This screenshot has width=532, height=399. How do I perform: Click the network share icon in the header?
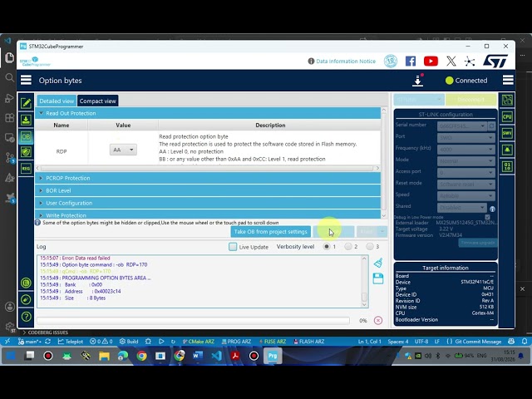coord(470,62)
